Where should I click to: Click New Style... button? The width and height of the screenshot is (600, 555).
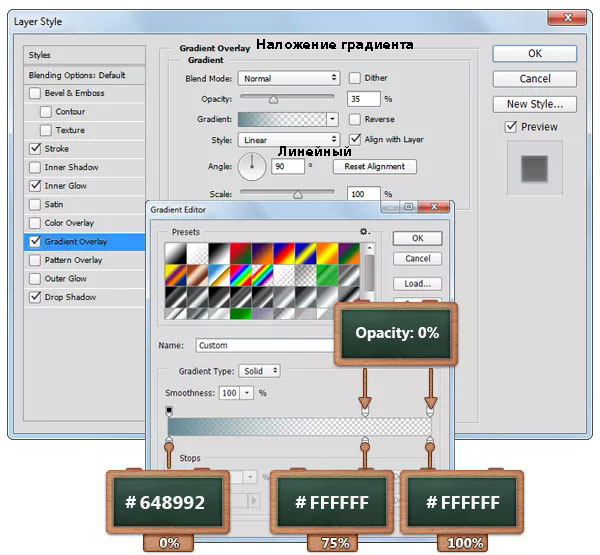point(534,104)
